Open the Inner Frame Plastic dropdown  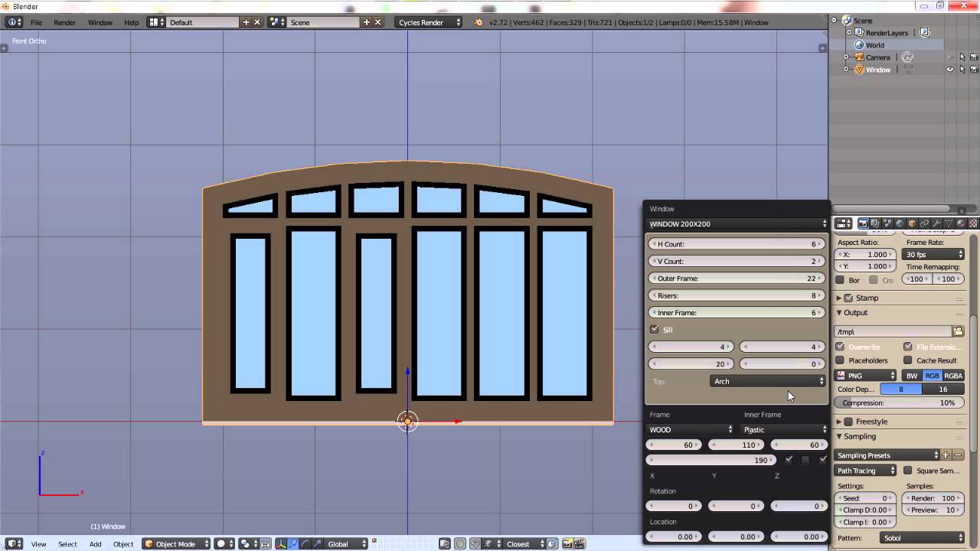click(785, 429)
